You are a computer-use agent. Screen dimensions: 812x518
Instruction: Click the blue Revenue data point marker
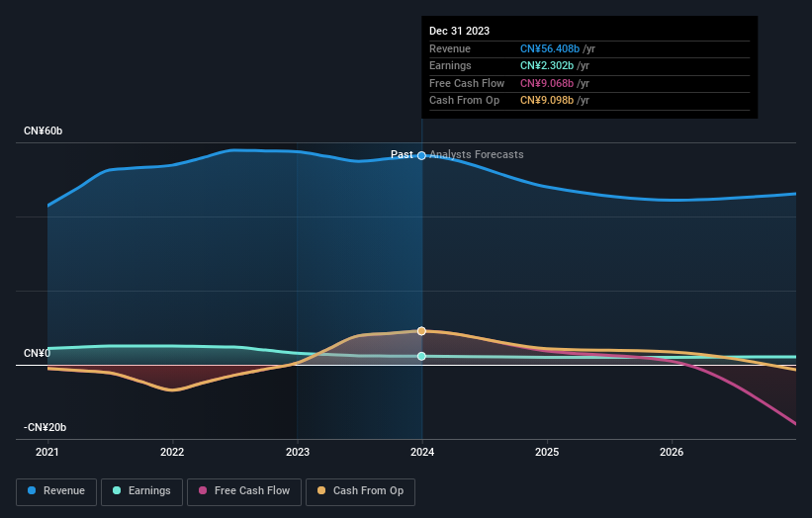click(421, 156)
